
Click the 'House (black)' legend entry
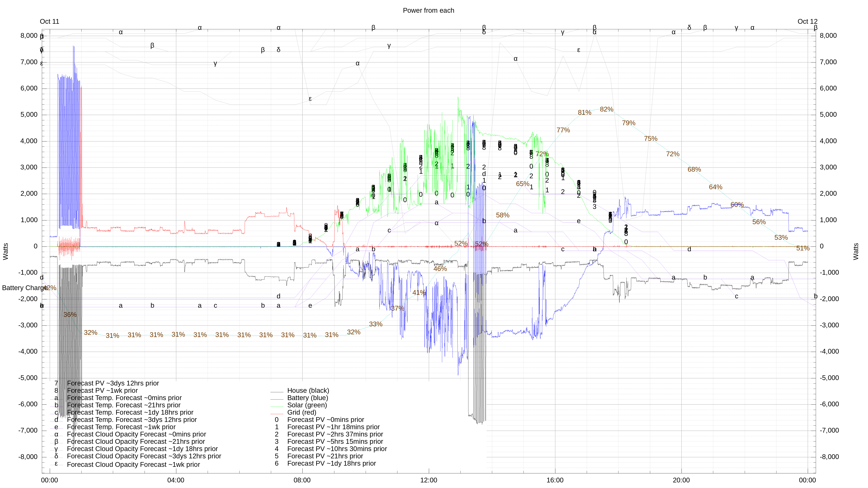308,391
